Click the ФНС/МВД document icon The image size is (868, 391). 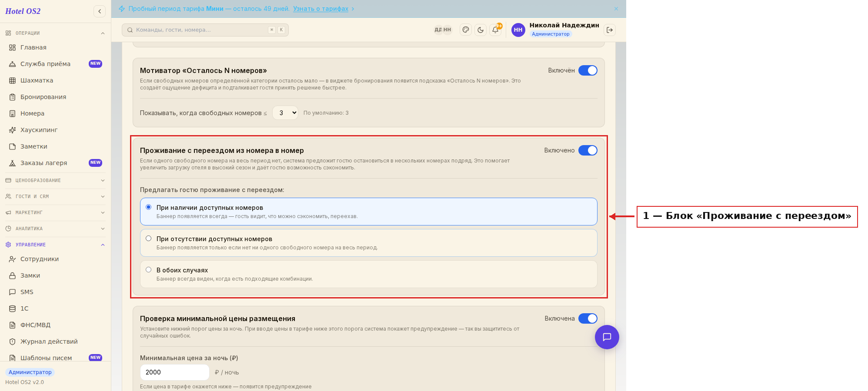tap(12, 325)
